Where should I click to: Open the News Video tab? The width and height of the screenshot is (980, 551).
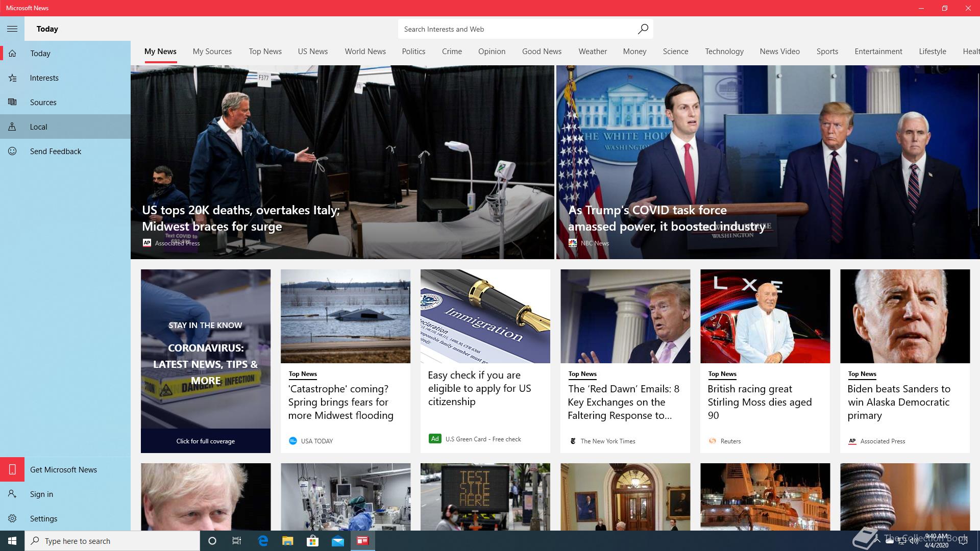[779, 52]
